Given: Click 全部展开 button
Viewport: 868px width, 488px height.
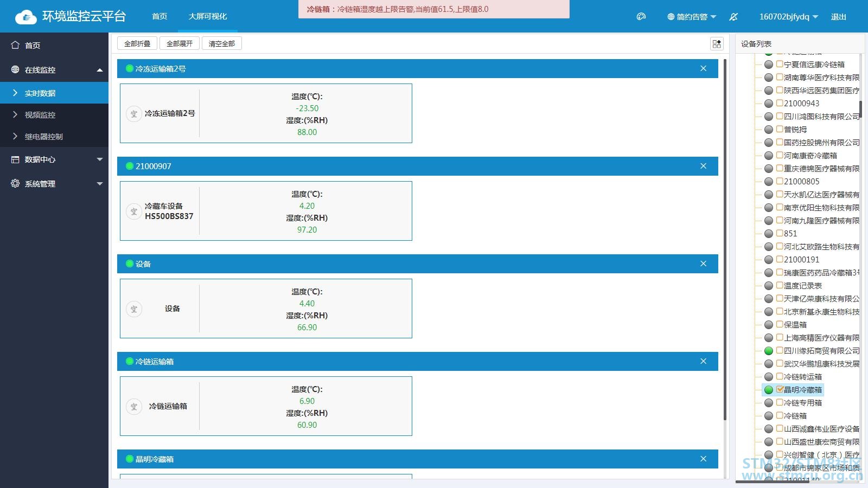Looking at the screenshot, I should tap(180, 43).
